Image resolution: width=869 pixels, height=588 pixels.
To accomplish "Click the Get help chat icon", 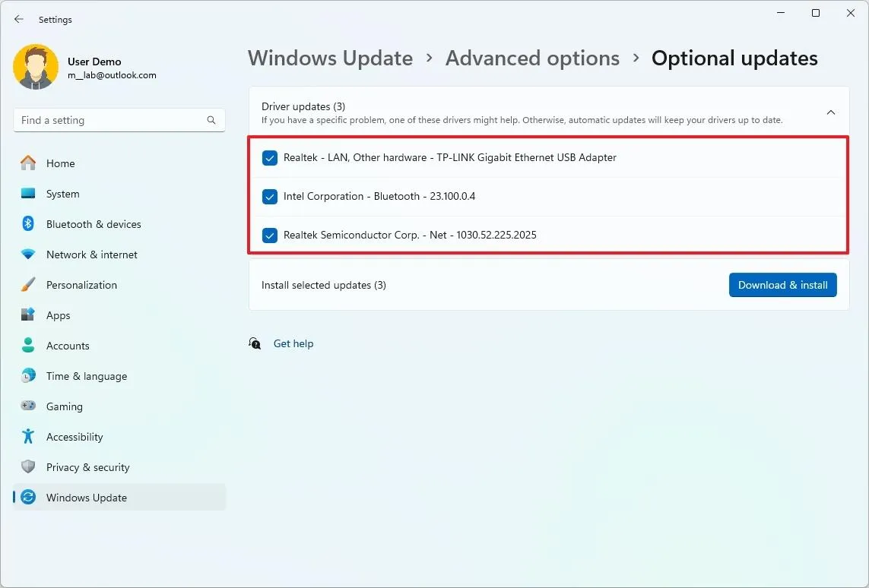I will tap(255, 343).
